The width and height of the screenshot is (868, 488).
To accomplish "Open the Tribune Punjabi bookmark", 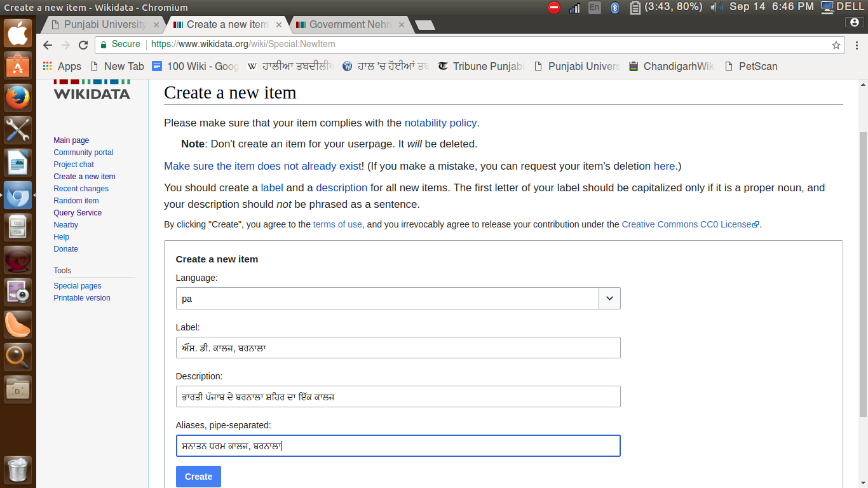I will point(481,66).
